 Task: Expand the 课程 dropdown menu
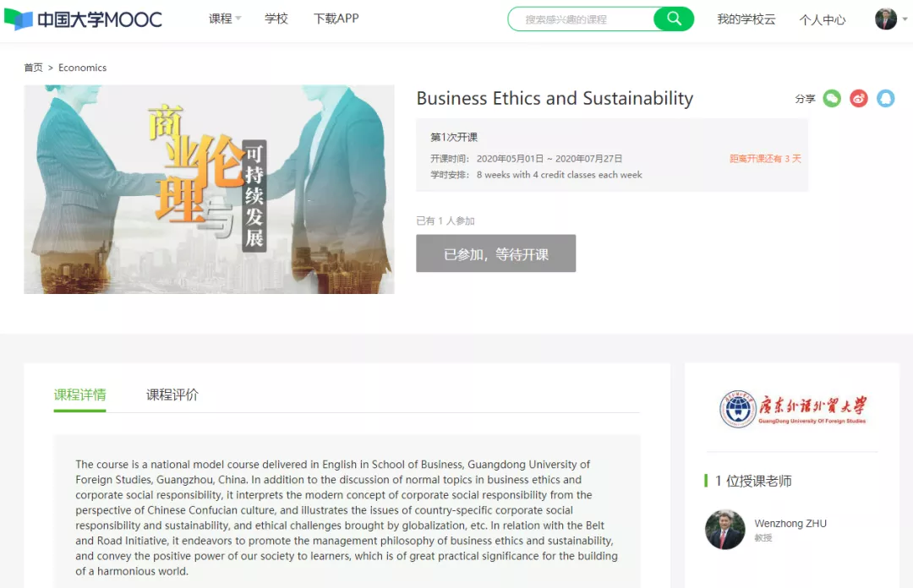coord(225,19)
